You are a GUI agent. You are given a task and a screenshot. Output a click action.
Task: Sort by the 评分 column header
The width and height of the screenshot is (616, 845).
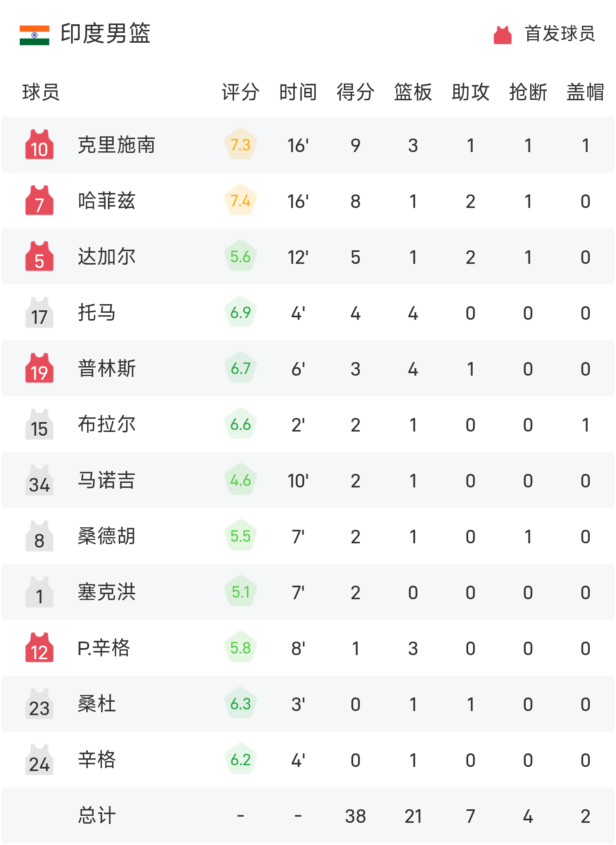pyautogui.click(x=241, y=92)
